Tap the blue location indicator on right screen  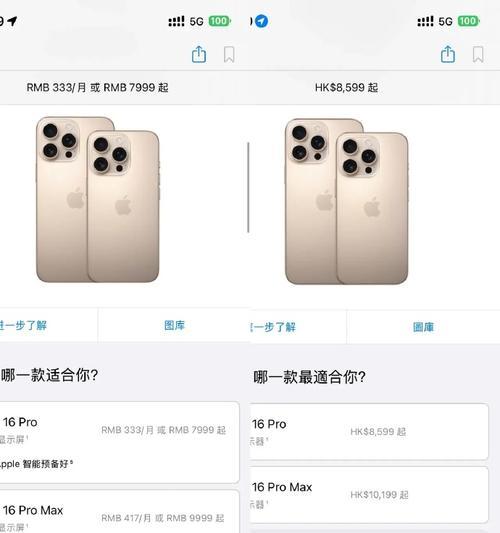pos(261,21)
